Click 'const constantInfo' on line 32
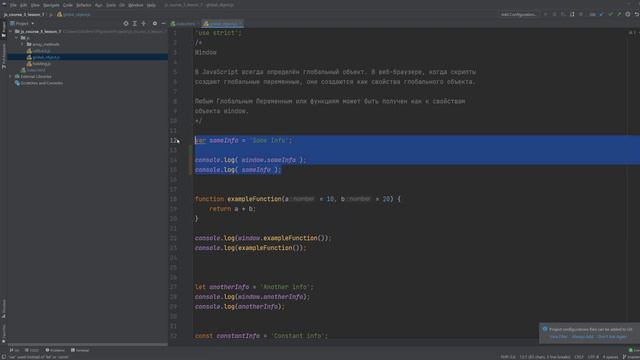Screen dimensions: 640x360 point(227,336)
